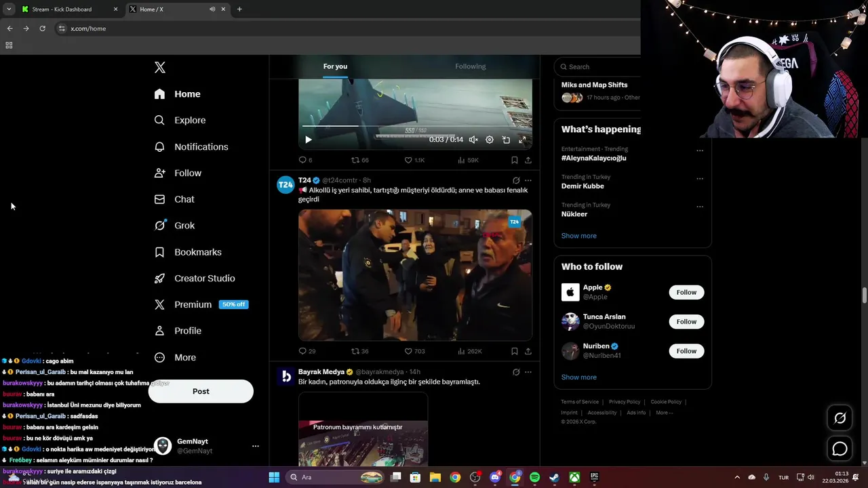
Task: View analytics of 262K views T24 post
Action: point(469,351)
